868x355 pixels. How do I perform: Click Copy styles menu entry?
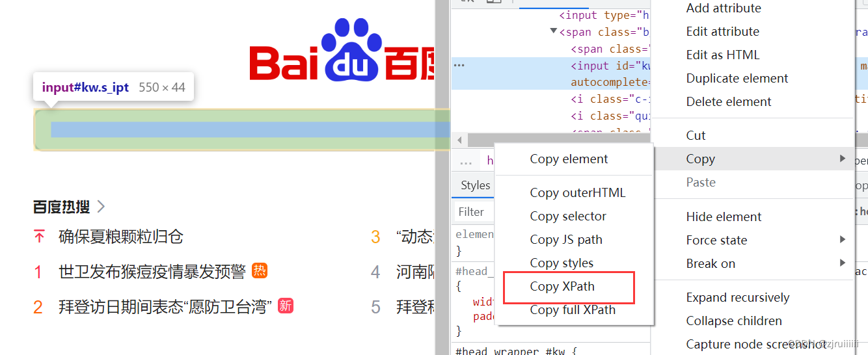pos(562,263)
